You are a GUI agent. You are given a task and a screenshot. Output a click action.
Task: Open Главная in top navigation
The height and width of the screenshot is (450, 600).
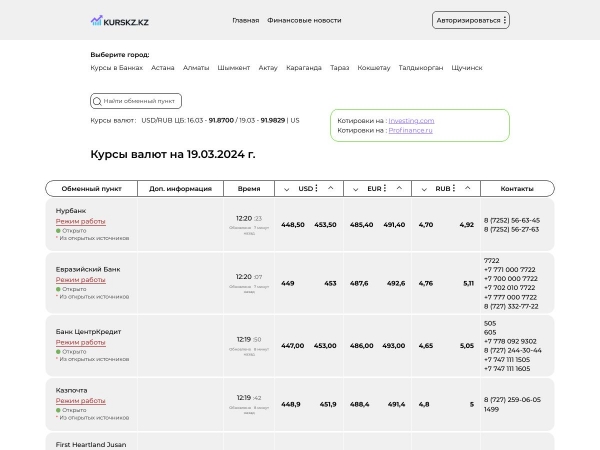[x=245, y=20]
